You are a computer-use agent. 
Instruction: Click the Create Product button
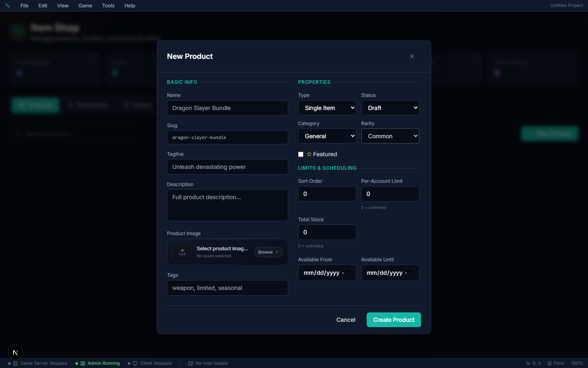(x=394, y=320)
